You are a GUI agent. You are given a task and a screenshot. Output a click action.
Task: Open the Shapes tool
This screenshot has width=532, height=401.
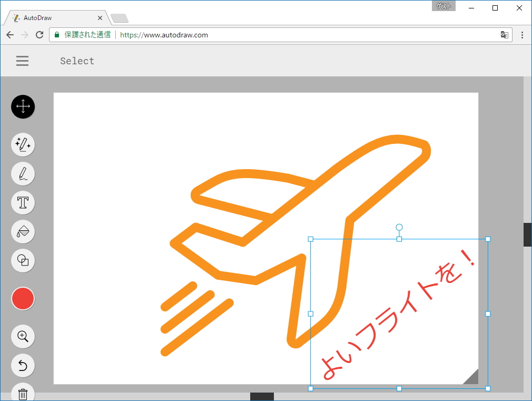[x=23, y=260]
